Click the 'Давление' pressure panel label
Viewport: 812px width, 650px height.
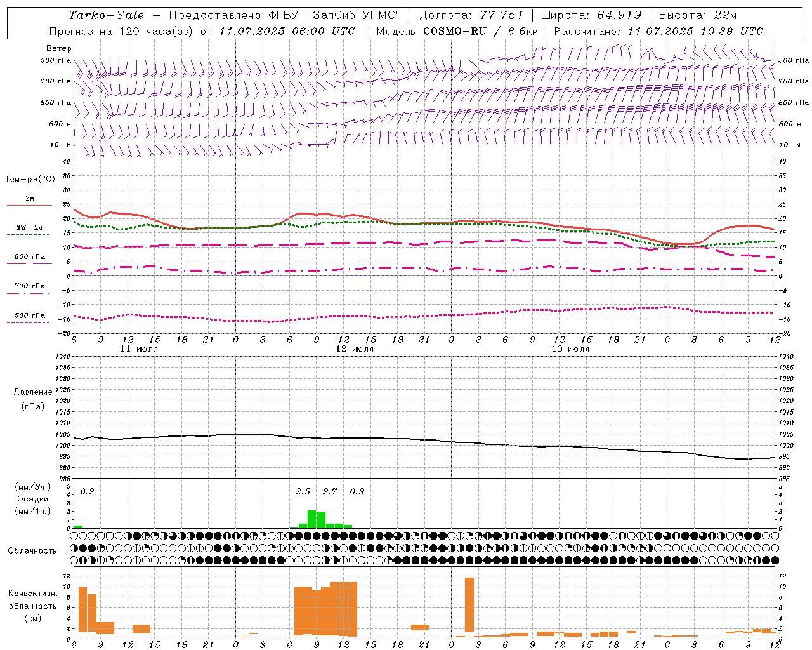tap(33, 392)
